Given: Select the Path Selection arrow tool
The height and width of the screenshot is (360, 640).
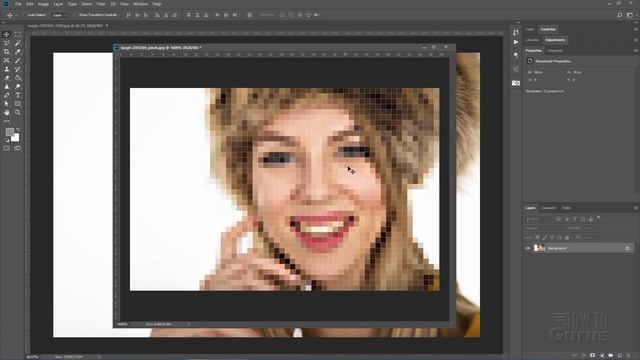Looking at the screenshot, I should [x=7, y=104].
